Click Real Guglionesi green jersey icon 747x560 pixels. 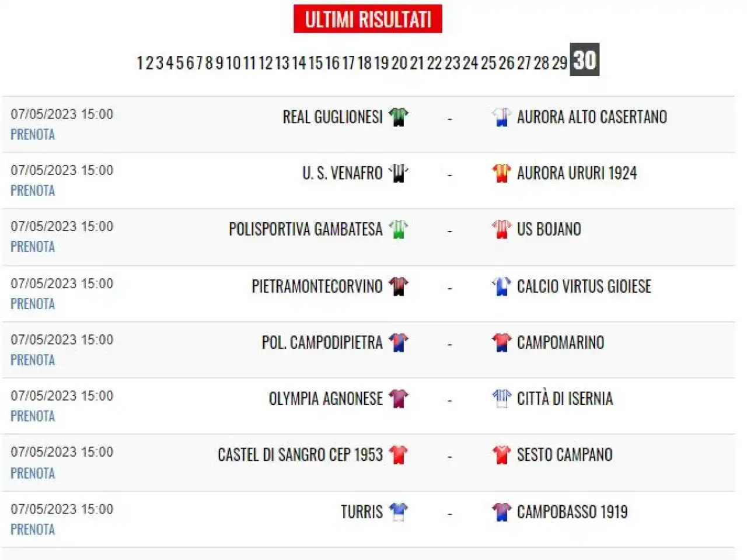click(x=399, y=117)
